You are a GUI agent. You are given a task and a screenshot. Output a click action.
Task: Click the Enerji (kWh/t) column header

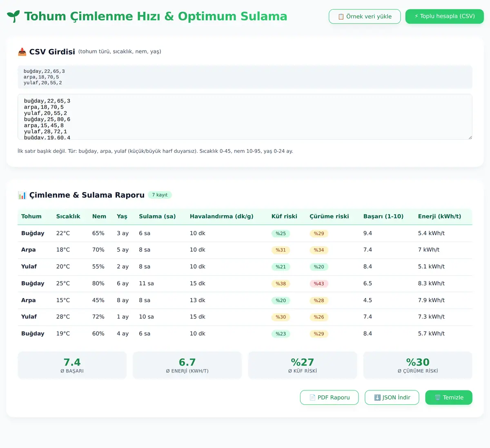click(x=439, y=216)
